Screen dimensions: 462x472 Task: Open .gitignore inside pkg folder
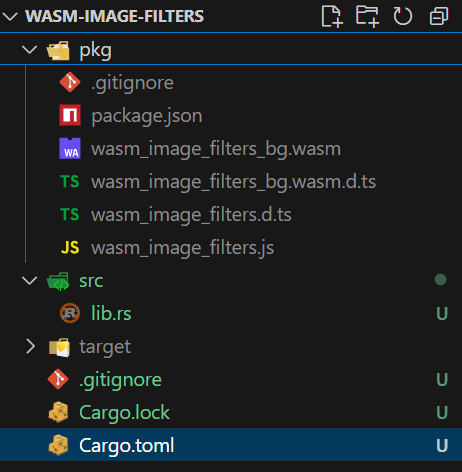[132, 83]
